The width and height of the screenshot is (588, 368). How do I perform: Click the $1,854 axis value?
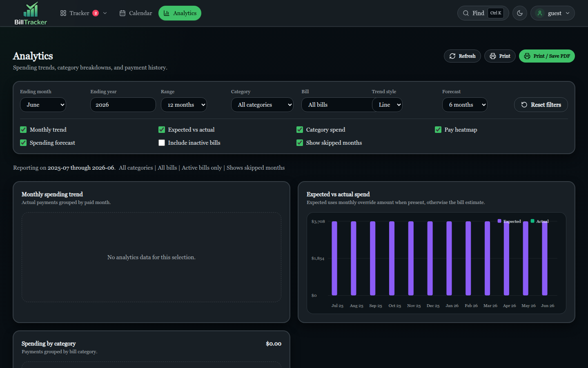318,258
